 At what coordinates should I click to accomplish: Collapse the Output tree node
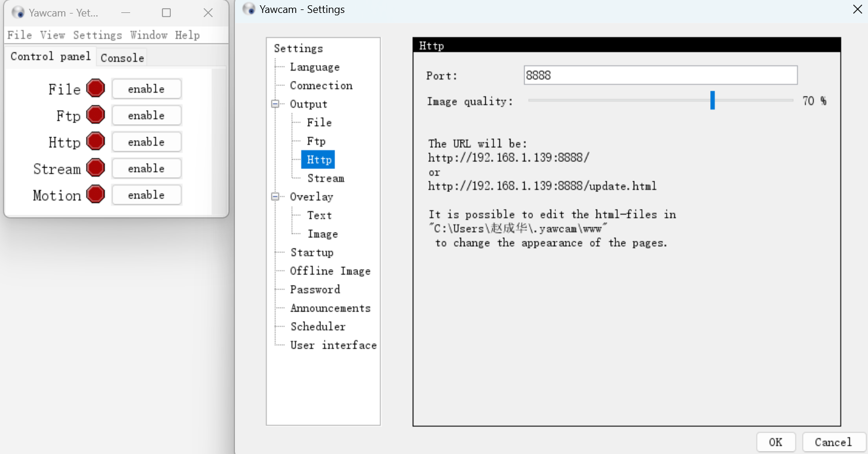click(x=275, y=104)
